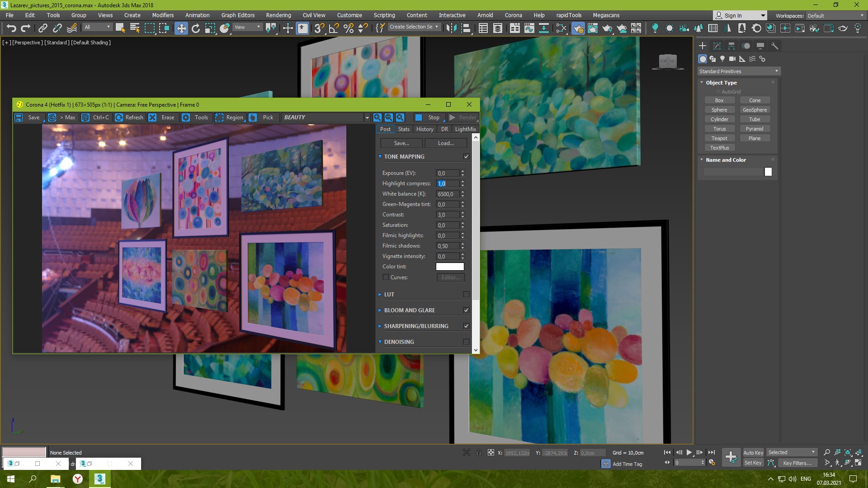The height and width of the screenshot is (488, 868).
Task: Click Refresh in Corona frame buffer toolbar
Action: click(x=129, y=117)
